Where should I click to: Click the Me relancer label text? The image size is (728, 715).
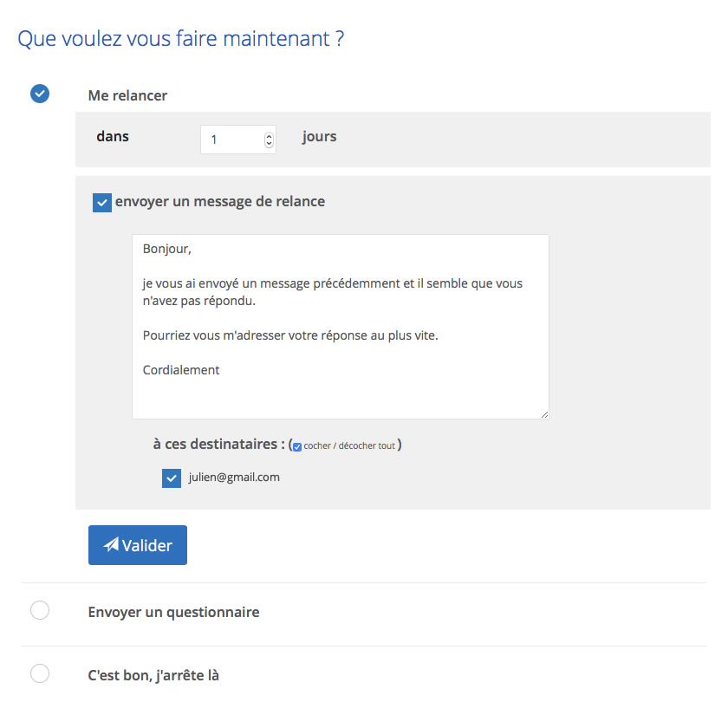click(x=127, y=95)
